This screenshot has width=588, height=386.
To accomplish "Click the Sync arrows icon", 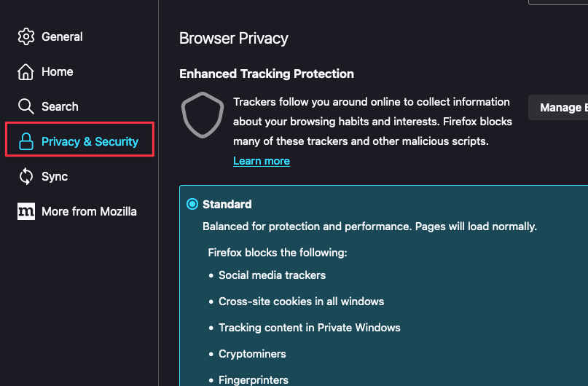I will point(26,176).
